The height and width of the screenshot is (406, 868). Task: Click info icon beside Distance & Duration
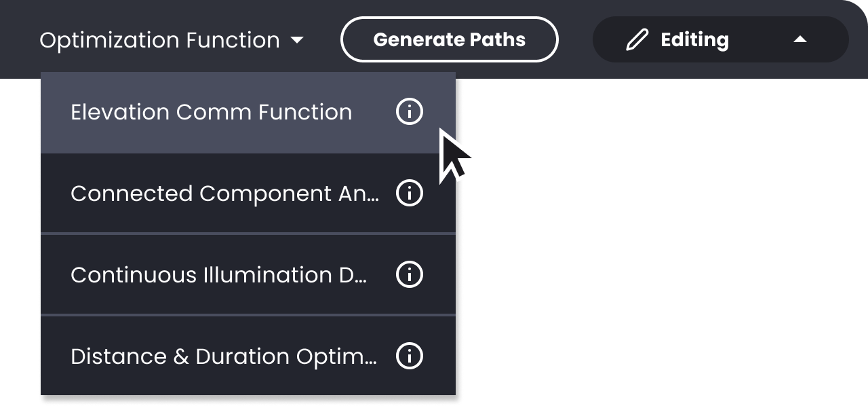(409, 356)
